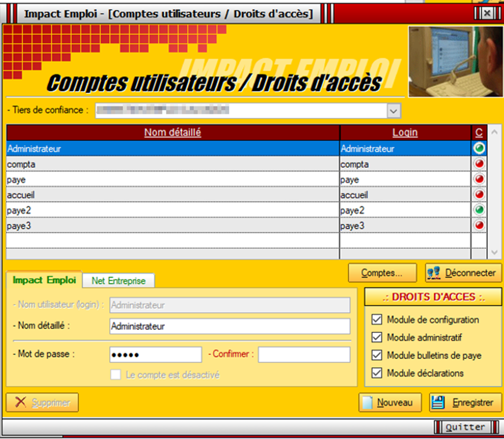Click the 'Administrateur' login cell
This screenshot has width=504, height=439.
tap(405, 149)
